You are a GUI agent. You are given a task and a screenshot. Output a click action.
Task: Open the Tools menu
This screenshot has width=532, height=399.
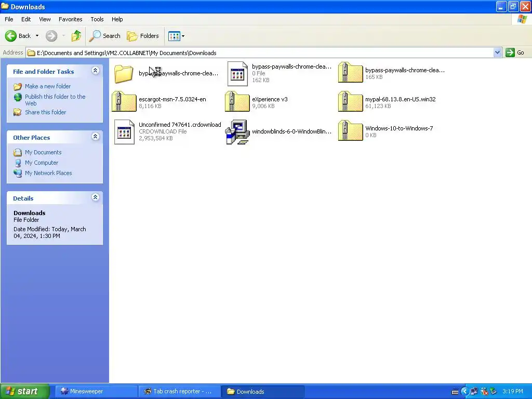(x=97, y=19)
